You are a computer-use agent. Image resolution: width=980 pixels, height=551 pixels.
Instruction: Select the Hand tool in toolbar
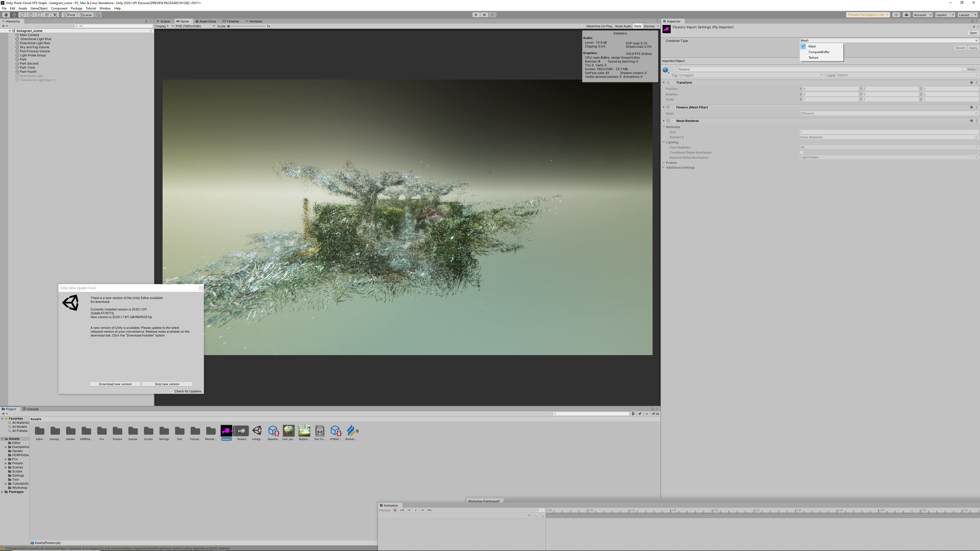(6, 15)
